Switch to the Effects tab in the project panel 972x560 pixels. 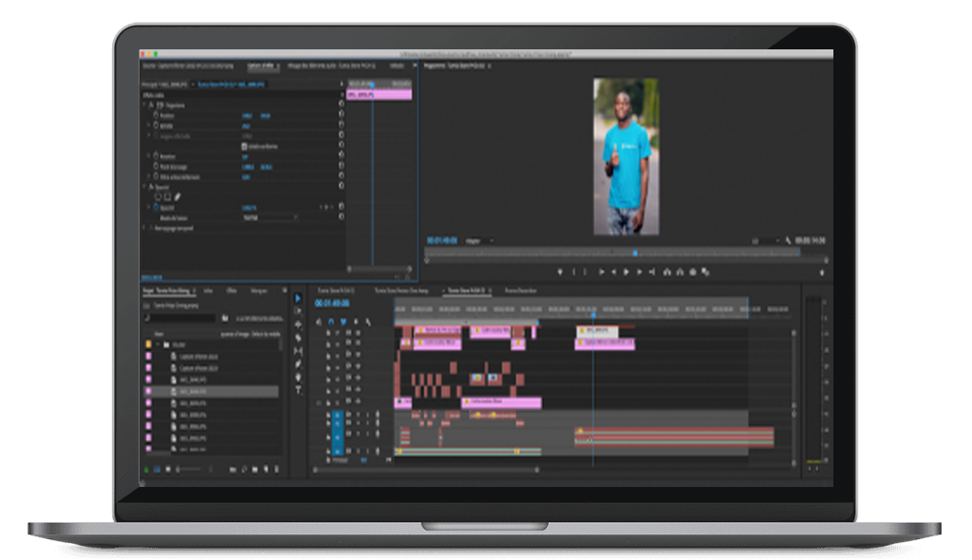232,290
